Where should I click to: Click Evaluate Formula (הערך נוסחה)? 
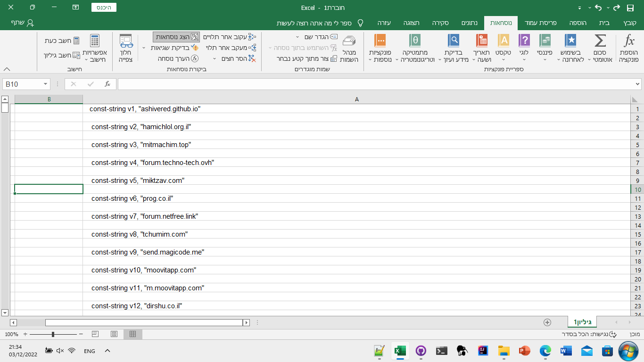[x=178, y=58]
